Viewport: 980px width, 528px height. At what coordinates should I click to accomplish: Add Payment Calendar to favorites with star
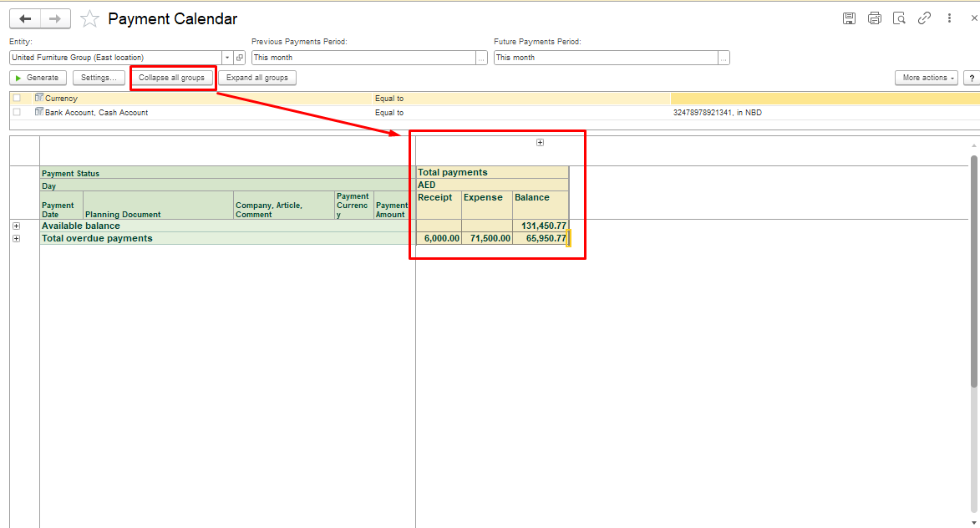(x=89, y=19)
